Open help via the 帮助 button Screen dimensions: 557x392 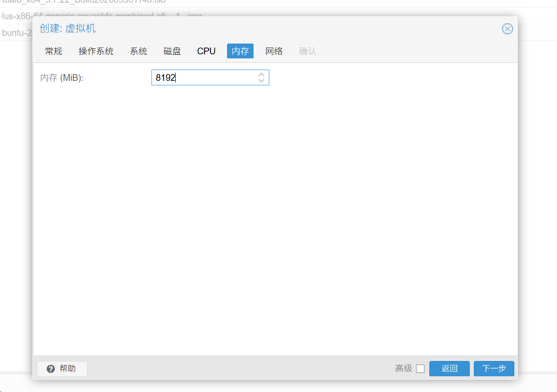point(62,369)
